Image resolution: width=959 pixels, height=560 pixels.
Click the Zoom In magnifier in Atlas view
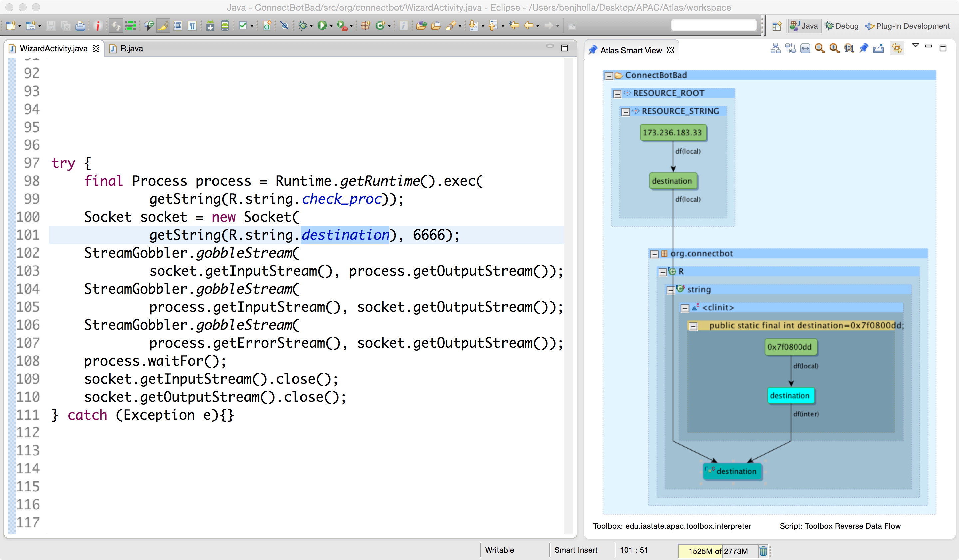point(834,49)
